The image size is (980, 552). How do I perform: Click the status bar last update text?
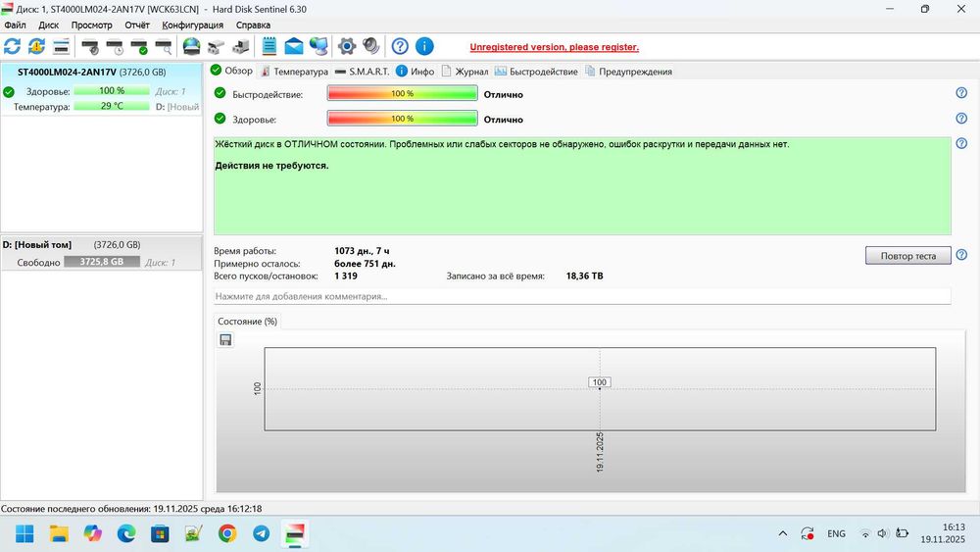[131, 509]
